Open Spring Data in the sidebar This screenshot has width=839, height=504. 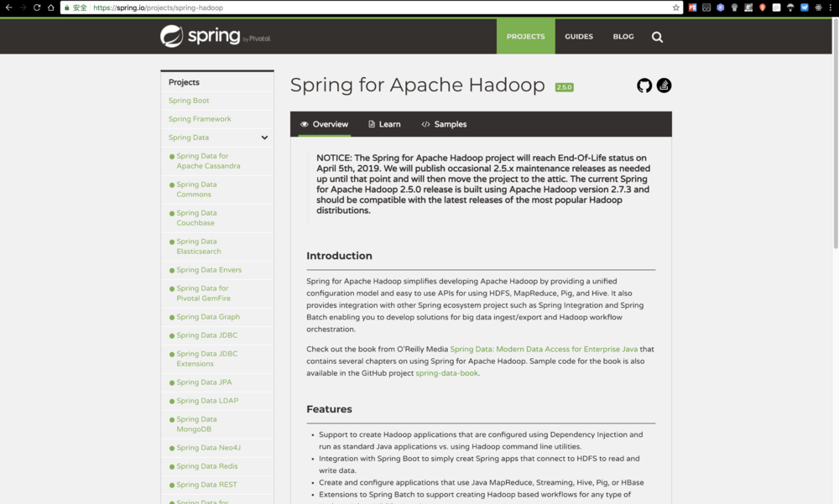tap(188, 138)
